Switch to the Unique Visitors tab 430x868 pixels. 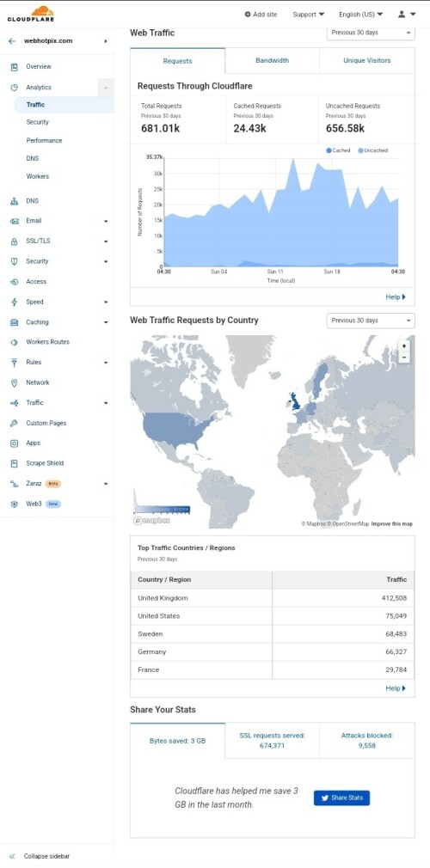[x=367, y=61]
